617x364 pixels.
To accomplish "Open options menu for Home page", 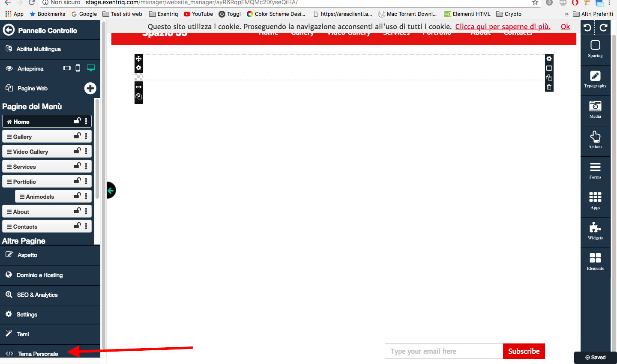I will 86,121.
